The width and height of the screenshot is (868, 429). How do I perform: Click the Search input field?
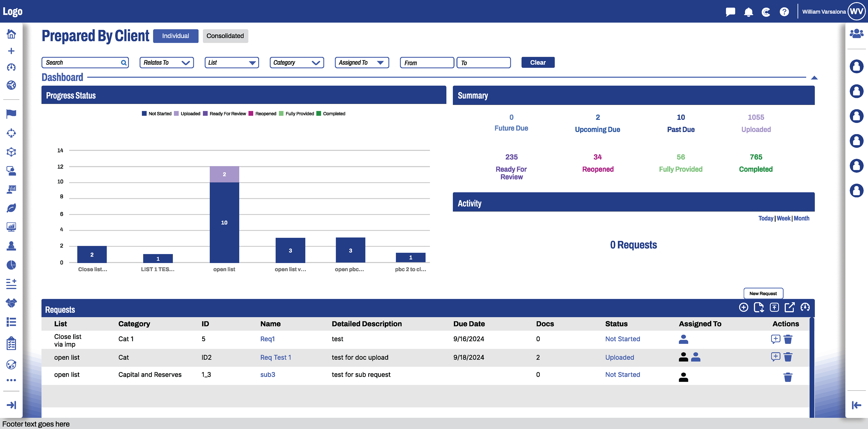85,63
